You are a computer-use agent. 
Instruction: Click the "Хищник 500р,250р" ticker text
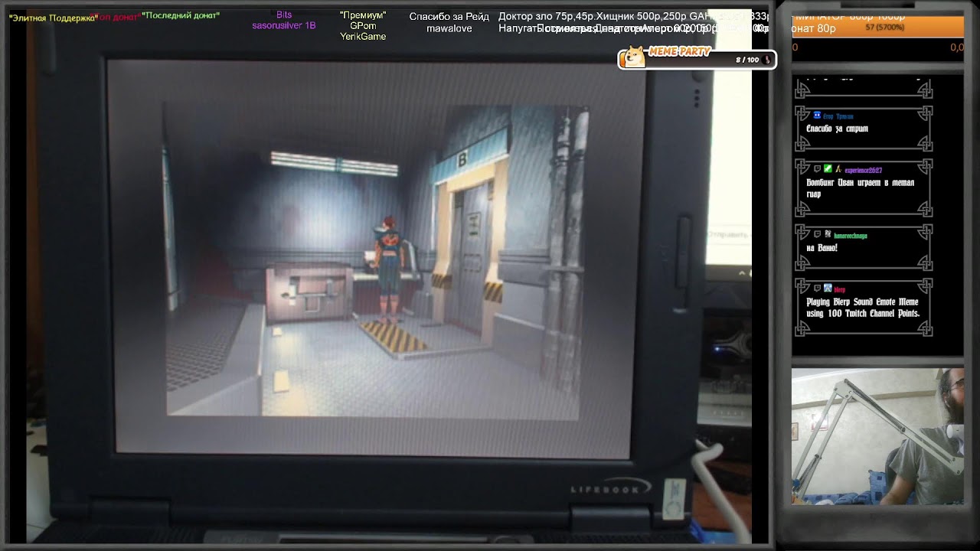tap(640, 17)
